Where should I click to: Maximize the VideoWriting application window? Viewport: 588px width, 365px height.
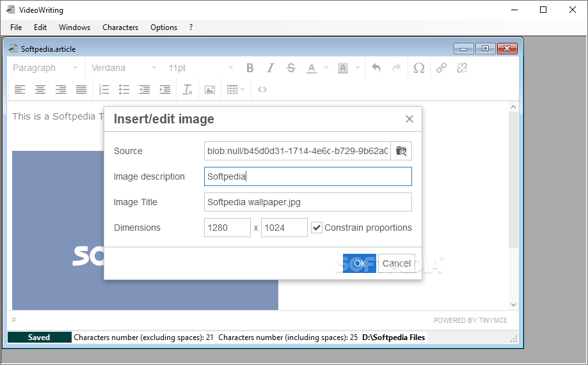point(543,10)
